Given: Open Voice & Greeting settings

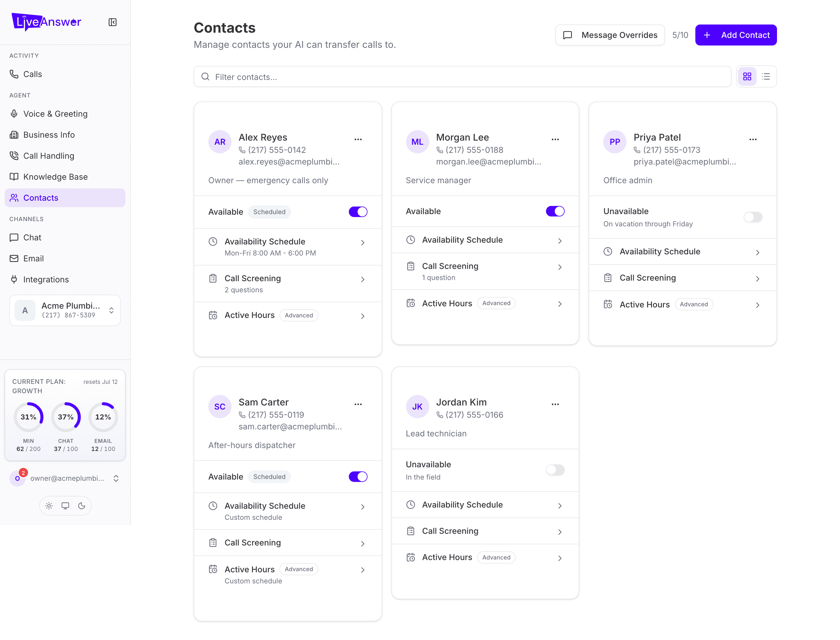Looking at the screenshot, I should pyautogui.click(x=65, y=113).
